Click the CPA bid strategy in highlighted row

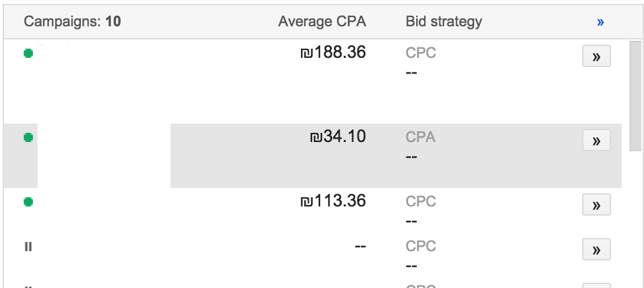[x=421, y=137]
